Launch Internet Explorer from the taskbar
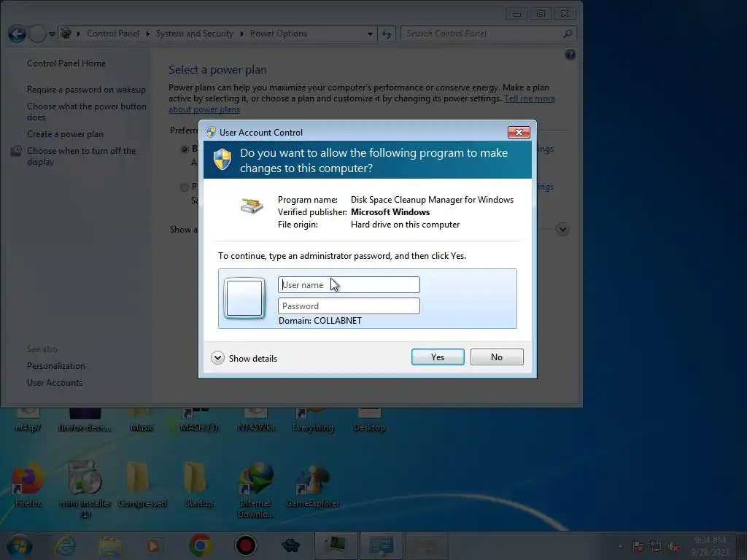747x560 pixels. pyautogui.click(x=65, y=545)
